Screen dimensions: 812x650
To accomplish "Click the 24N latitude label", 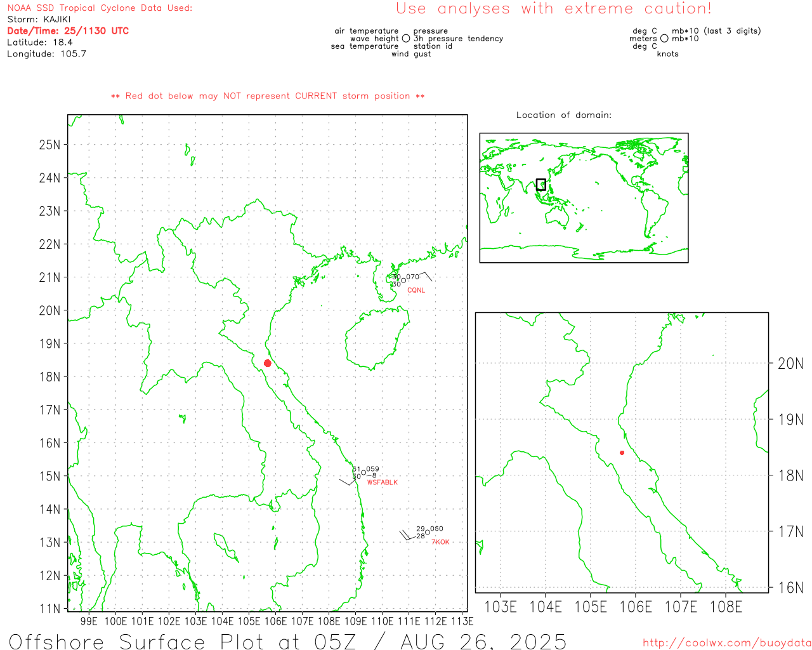I will click(x=50, y=178).
